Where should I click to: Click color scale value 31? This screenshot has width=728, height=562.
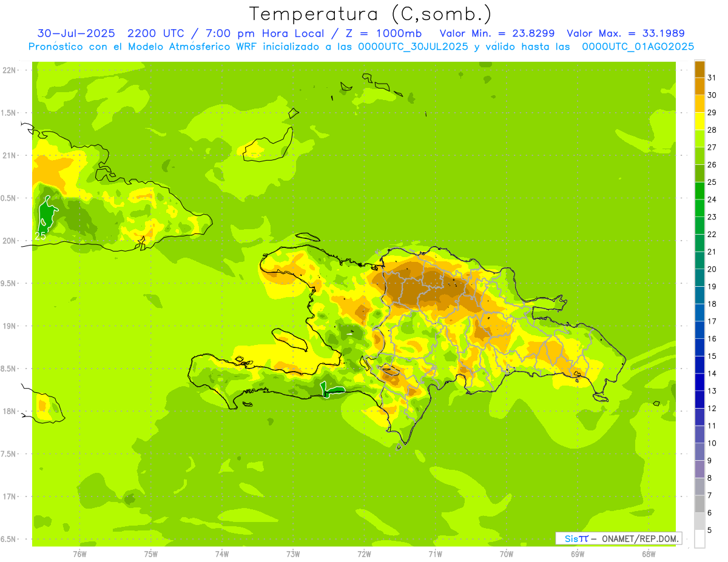pos(712,78)
